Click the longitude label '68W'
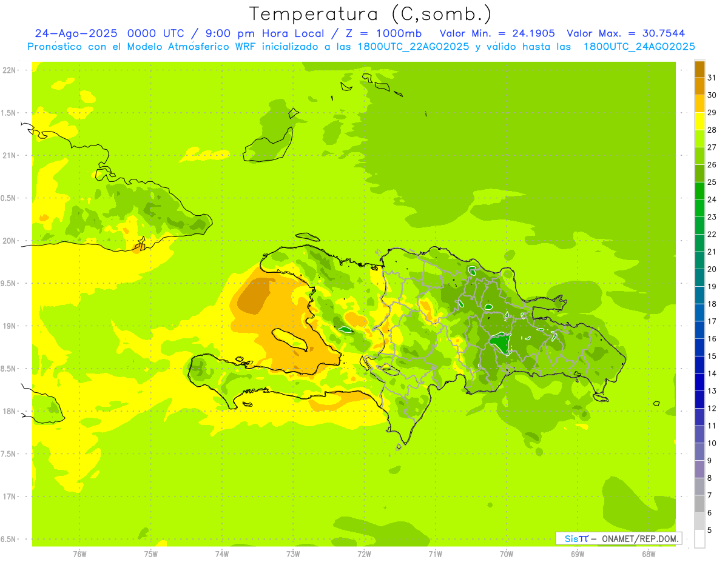 click(x=649, y=554)
